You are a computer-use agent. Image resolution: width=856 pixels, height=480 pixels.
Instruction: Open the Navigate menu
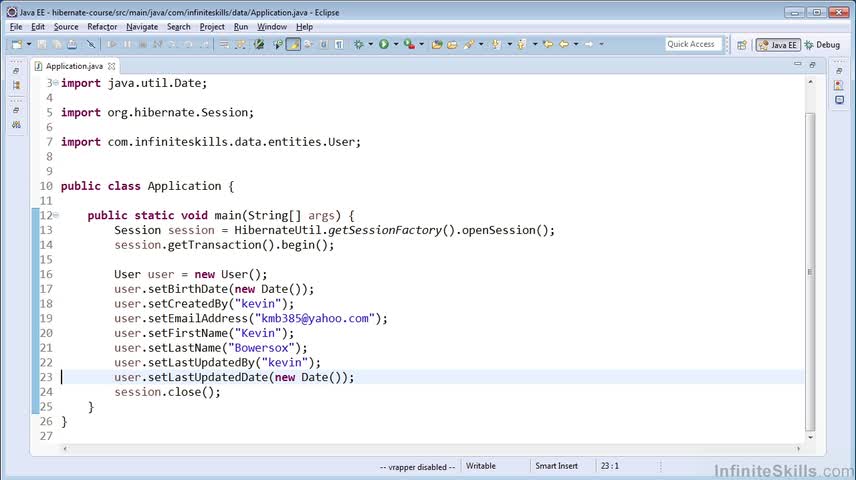click(142, 27)
